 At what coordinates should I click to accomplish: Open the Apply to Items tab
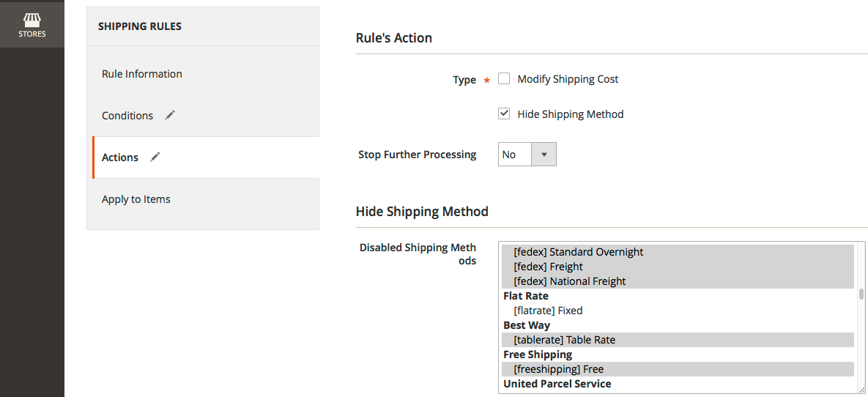click(136, 199)
